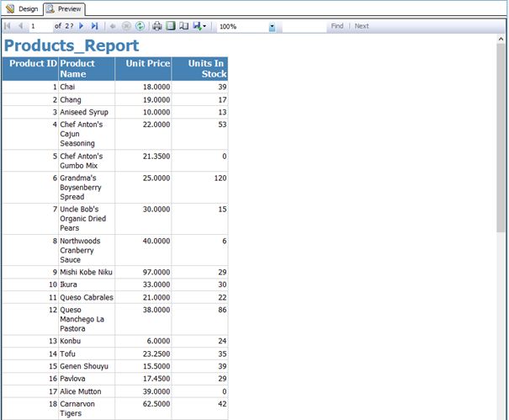Select the Aniseed Syrup cell
This screenshot has width=509, height=420.
[x=87, y=112]
